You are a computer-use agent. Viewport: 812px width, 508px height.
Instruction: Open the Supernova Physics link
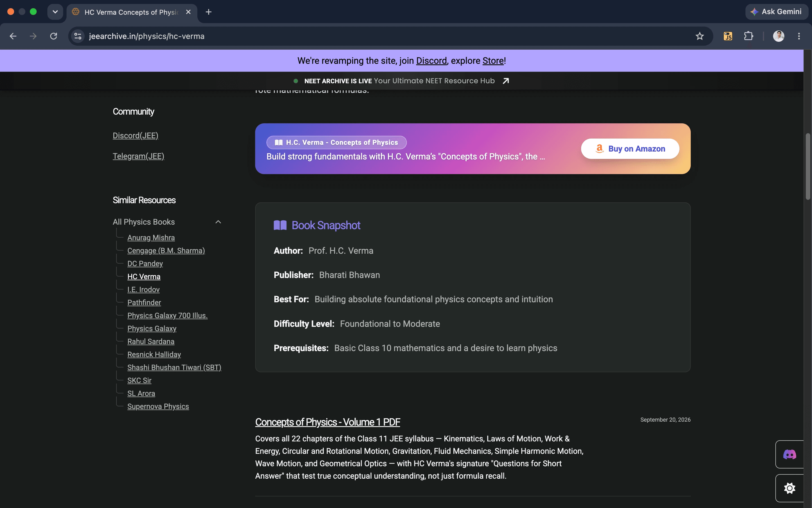(x=158, y=406)
